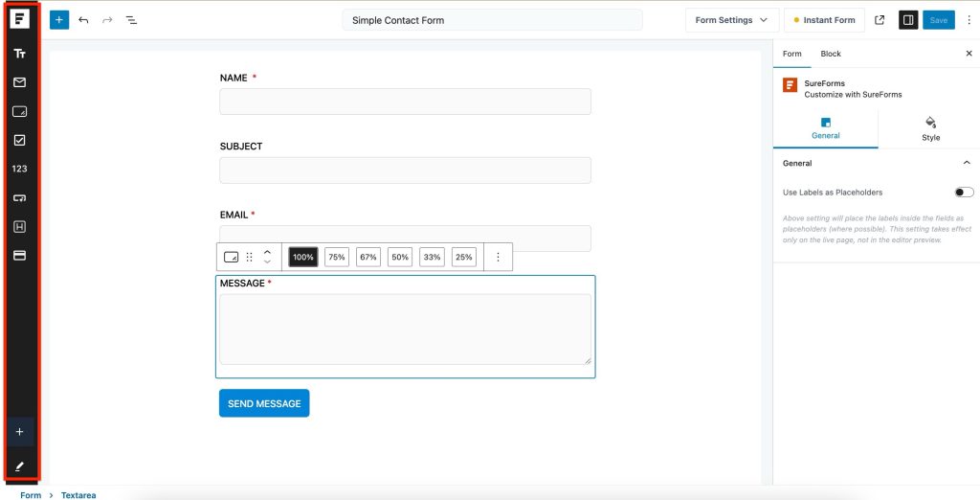Set field width to 25%
This screenshot has height=500, width=980.
click(x=464, y=258)
